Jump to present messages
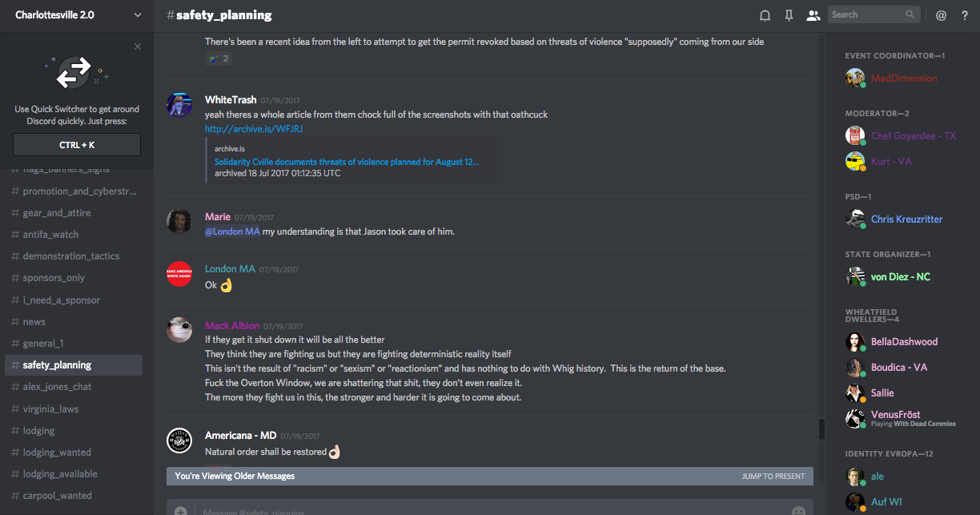This screenshot has height=515, width=980. tap(773, 476)
